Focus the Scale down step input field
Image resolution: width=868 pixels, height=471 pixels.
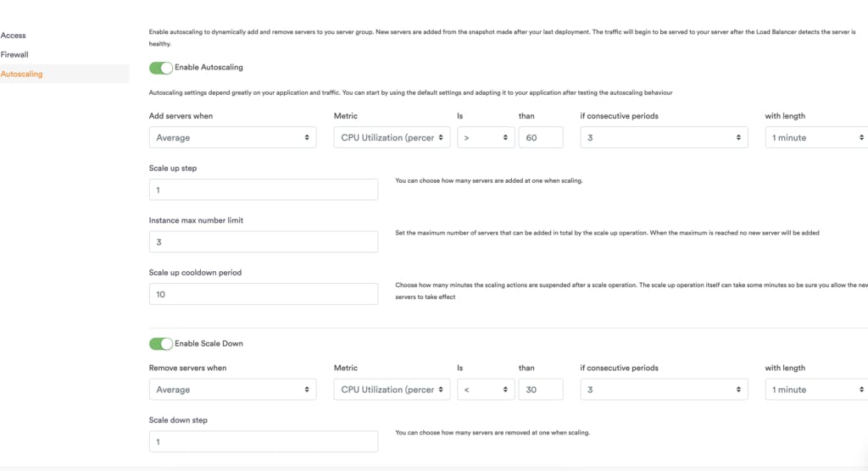point(264,441)
